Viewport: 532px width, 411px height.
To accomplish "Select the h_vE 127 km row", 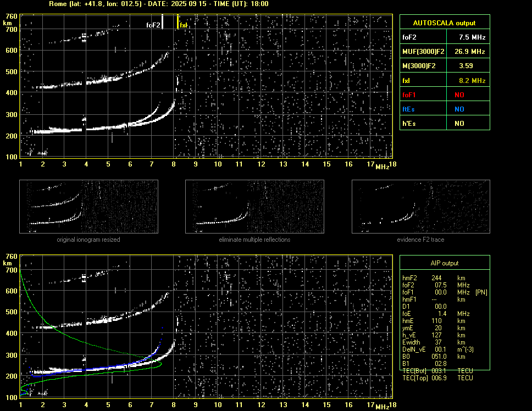I will point(434,335).
